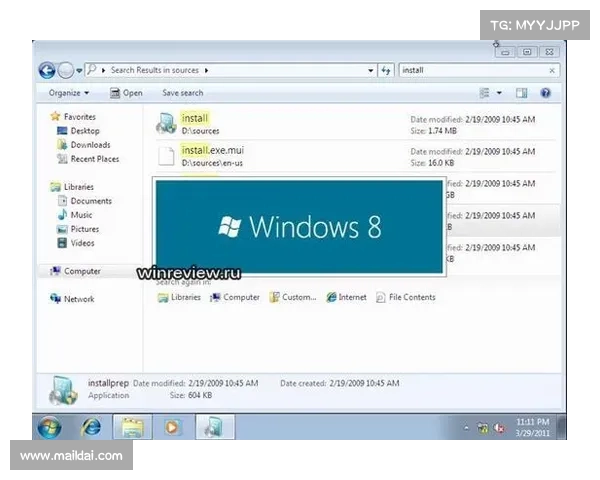Open the Windows Start menu orb
The image size is (600, 480).
point(49,426)
